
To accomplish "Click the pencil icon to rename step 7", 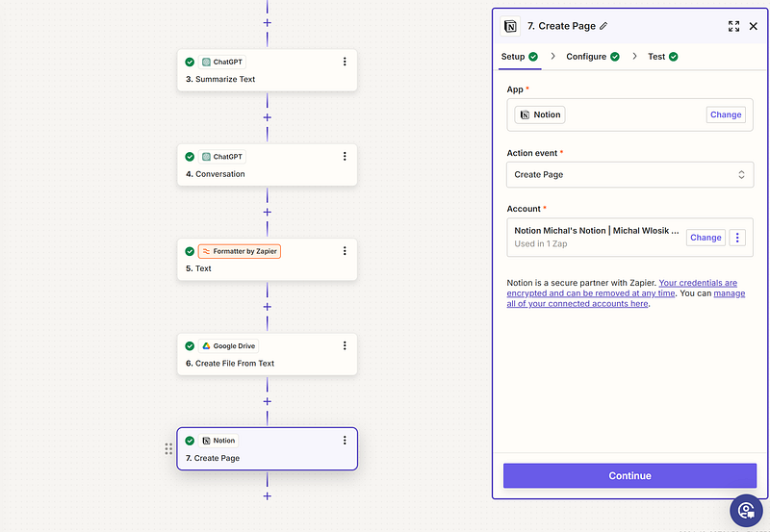I will 603,26.
